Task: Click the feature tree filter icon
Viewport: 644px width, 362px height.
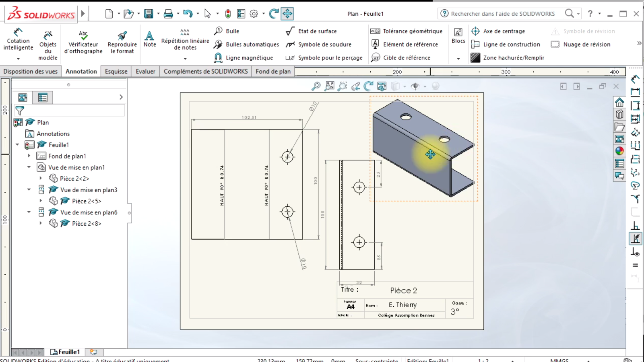Action: (19, 110)
